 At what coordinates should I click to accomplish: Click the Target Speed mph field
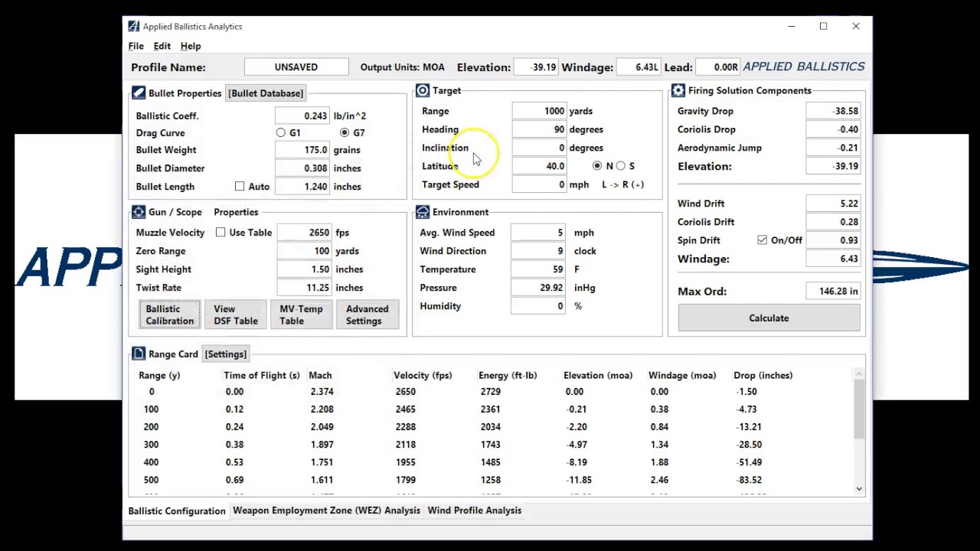coord(540,184)
